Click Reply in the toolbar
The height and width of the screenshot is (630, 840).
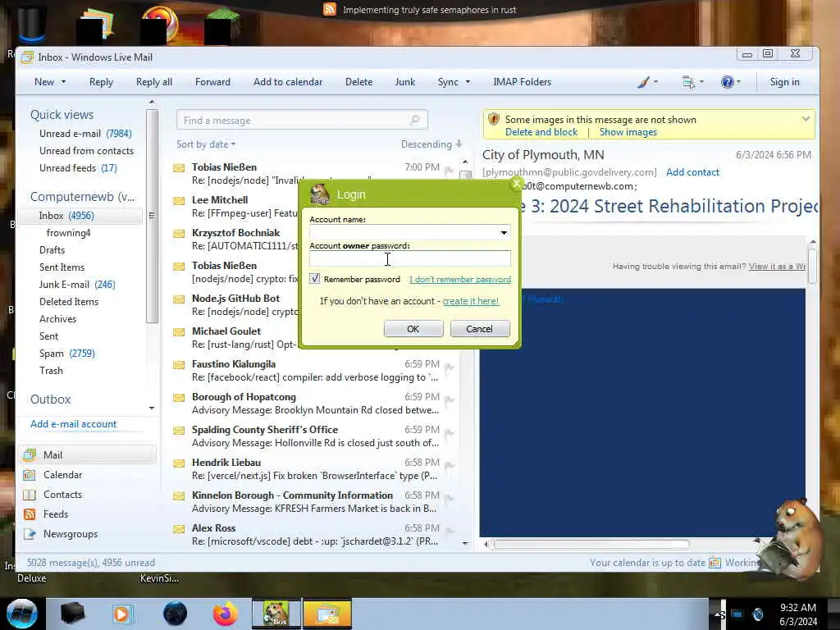click(x=101, y=82)
